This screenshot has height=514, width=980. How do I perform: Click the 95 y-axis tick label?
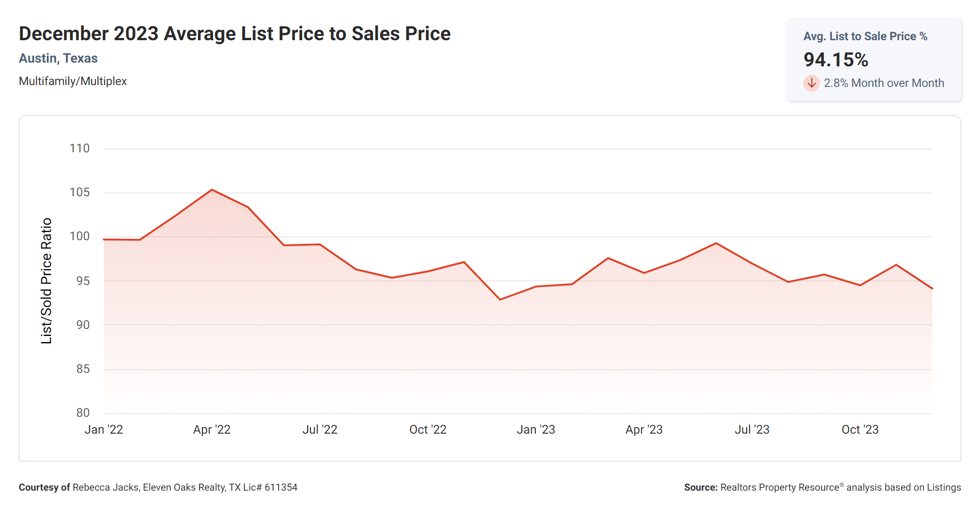[x=83, y=281]
